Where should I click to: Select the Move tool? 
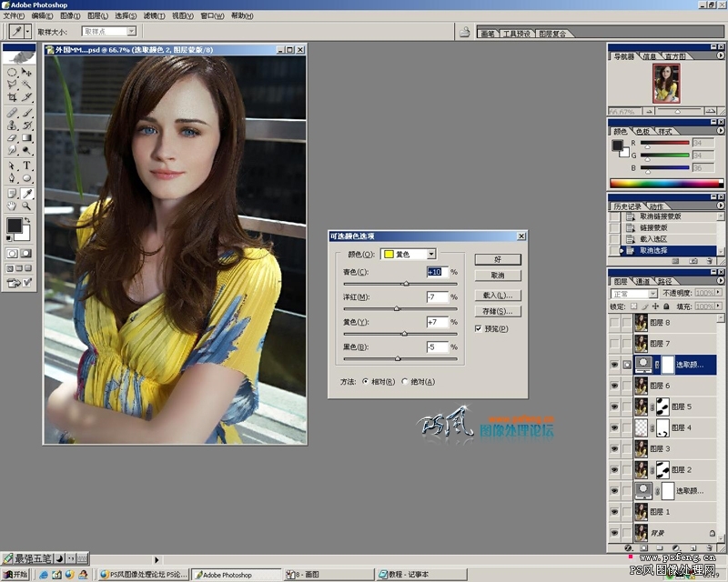click(x=27, y=73)
